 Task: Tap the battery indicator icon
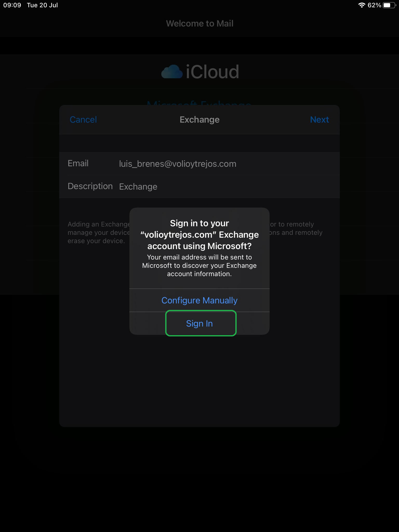tap(389, 5)
